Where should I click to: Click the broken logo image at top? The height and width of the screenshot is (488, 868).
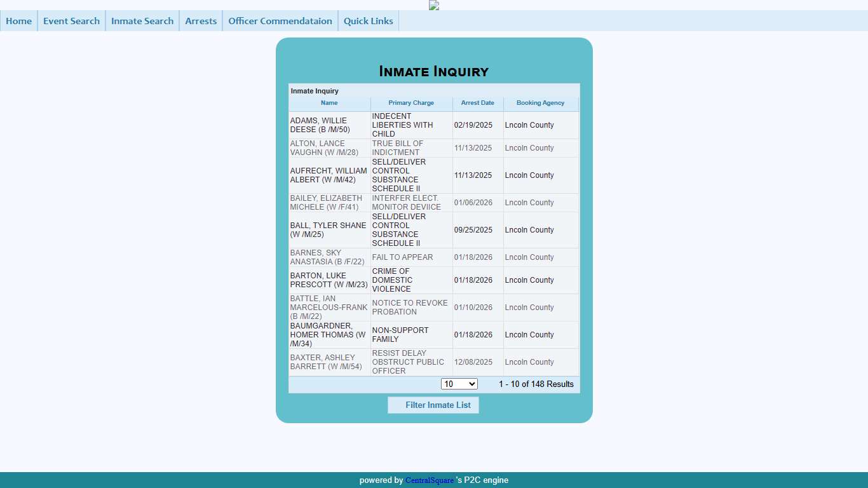click(434, 5)
